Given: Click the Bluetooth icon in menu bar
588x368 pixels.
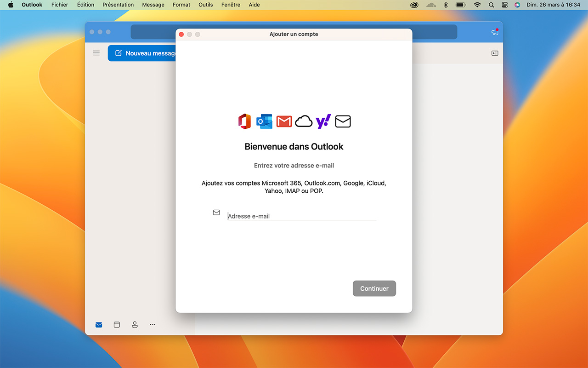Looking at the screenshot, I should point(446,5).
